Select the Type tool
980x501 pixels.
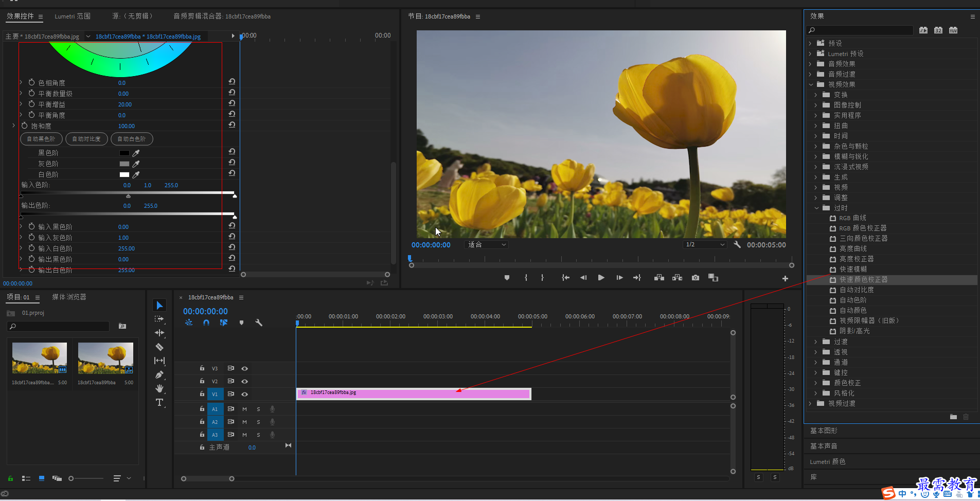[159, 402]
